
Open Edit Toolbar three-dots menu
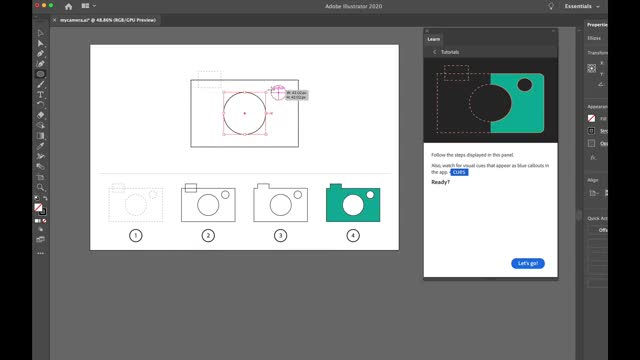tap(40, 253)
